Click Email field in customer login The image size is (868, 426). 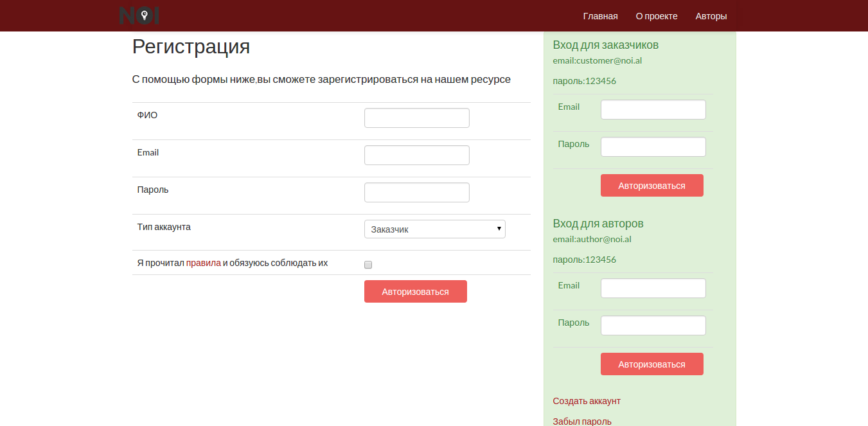tap(653, 109)
